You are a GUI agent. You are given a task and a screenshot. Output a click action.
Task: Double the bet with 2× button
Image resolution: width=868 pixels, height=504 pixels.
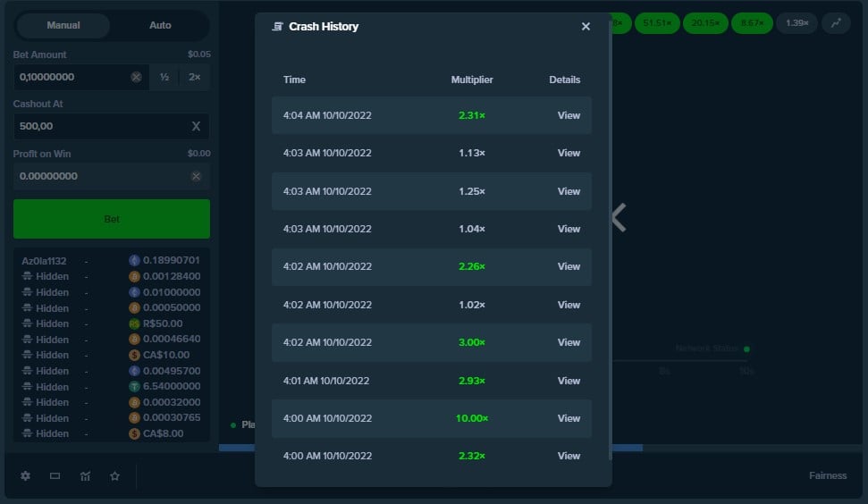[195, 78]
